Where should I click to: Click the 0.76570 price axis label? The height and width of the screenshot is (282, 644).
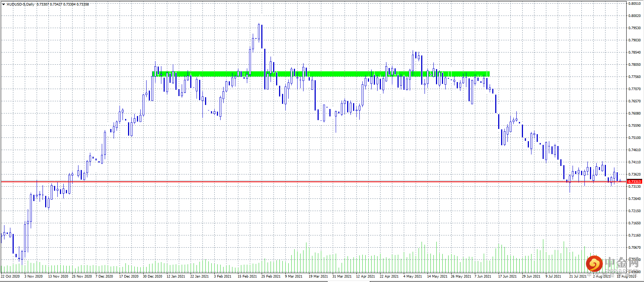click(x=634, y=101)
